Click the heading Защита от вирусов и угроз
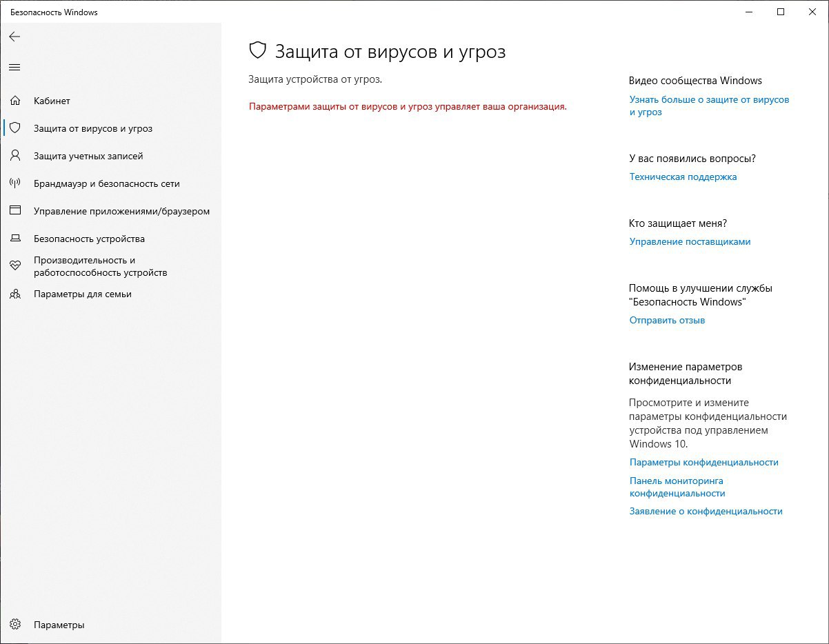829x644 pixels. point(390,51)
